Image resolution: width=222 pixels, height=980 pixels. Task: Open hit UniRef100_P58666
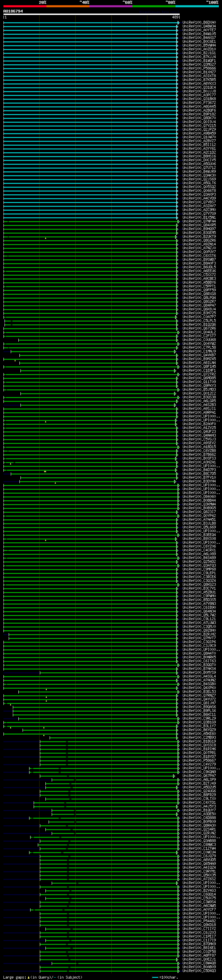(199, 68)
